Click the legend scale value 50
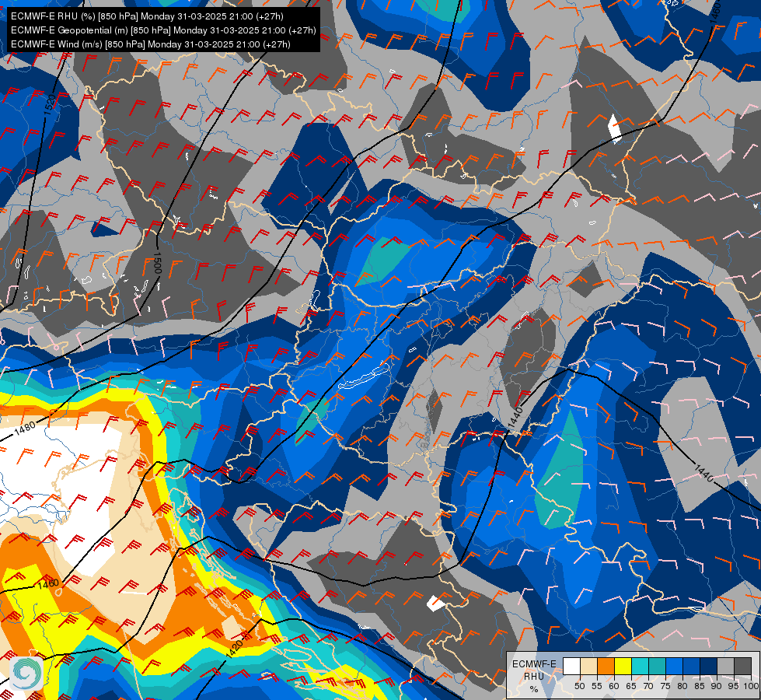 coord(579,686)
